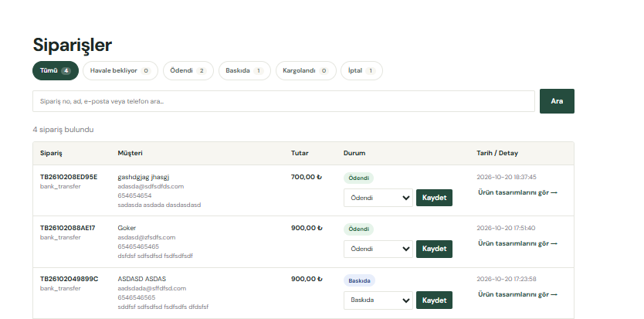Click customer name gashdgjag jhasgj
644x319 pixels.
(x=144, y=177)
